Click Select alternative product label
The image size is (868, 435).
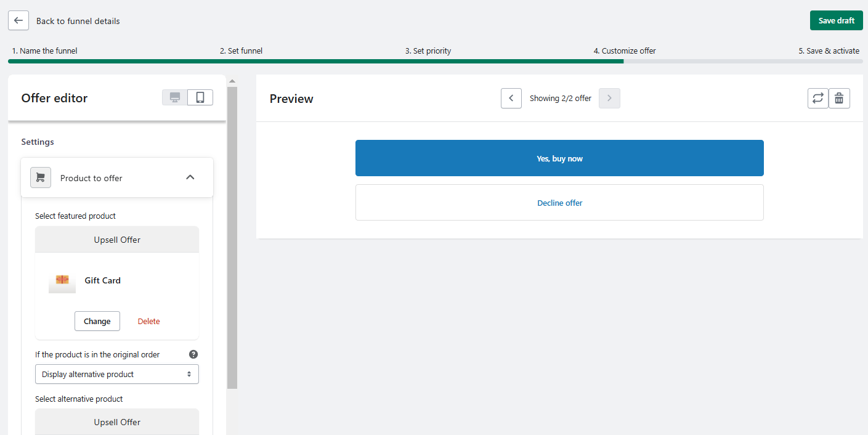(79, 399)
